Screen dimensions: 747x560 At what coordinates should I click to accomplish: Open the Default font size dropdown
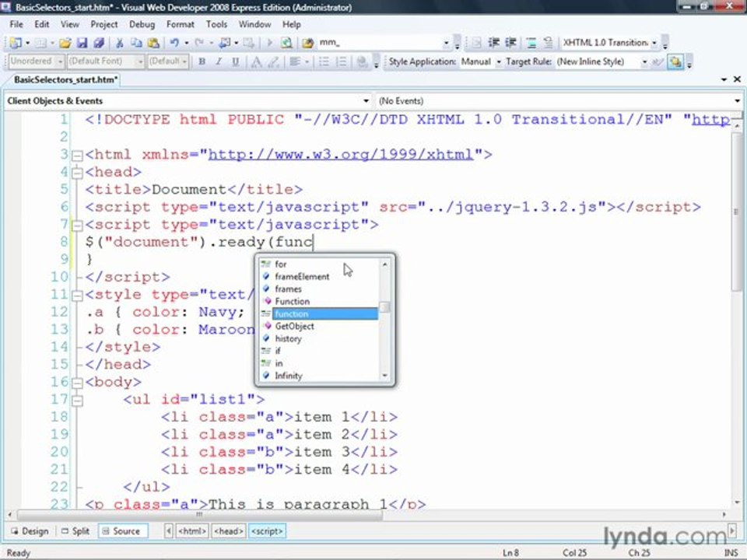(185, 62)
